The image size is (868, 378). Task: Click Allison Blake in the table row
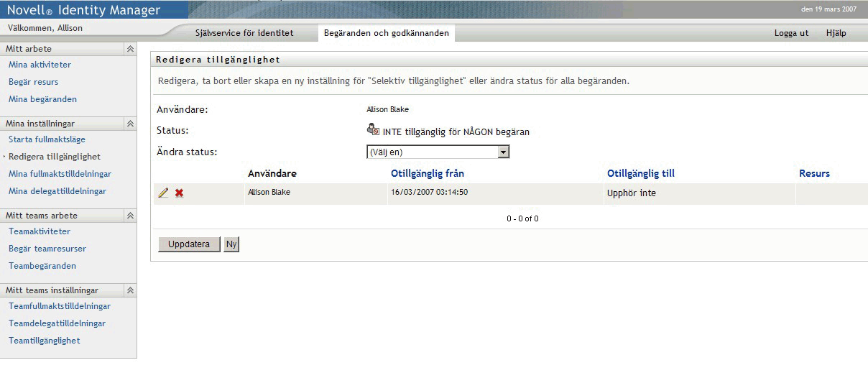pyautogui.click(x=269, y=193)
